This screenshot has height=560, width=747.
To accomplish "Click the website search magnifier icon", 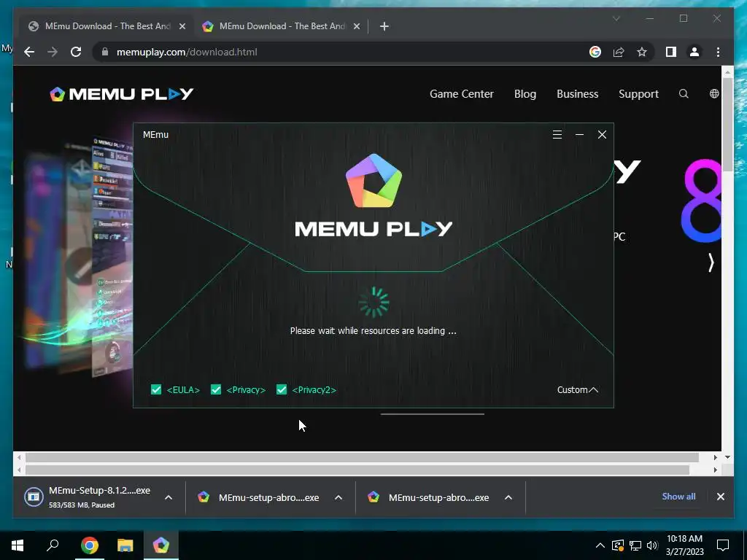I will click(x=684, y=94).
